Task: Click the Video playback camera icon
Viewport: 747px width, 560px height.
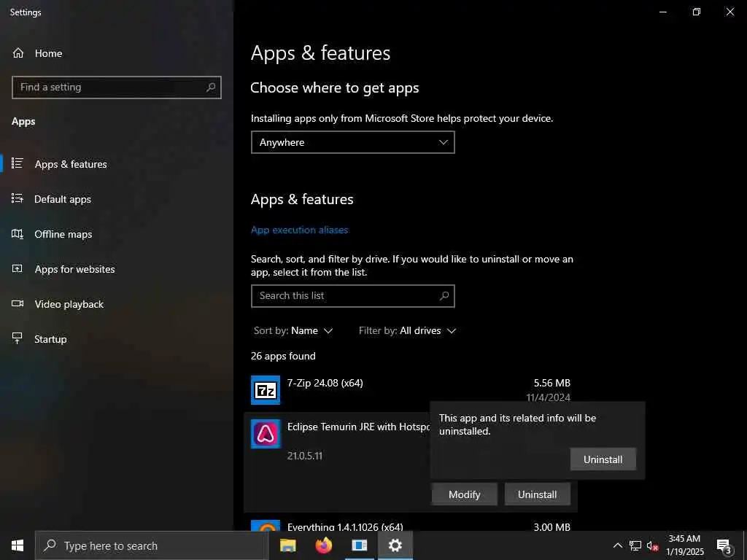Action: [x=18, y=303]
